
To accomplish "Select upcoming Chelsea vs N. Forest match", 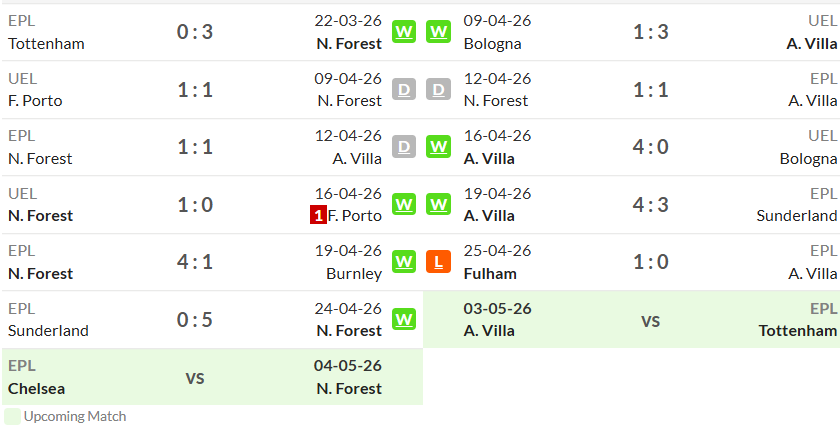I will (212, 377).
